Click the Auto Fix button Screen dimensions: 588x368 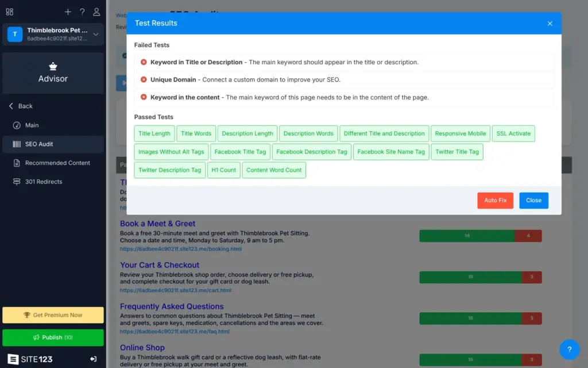495,200
